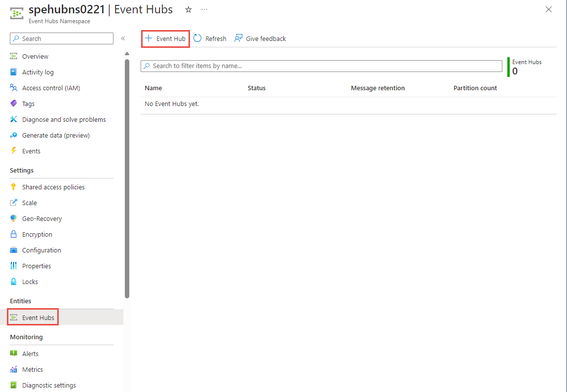This screenshot has height=392, width=567.
Task: Click the Metrics chart icon
Action: coord(13,370)
